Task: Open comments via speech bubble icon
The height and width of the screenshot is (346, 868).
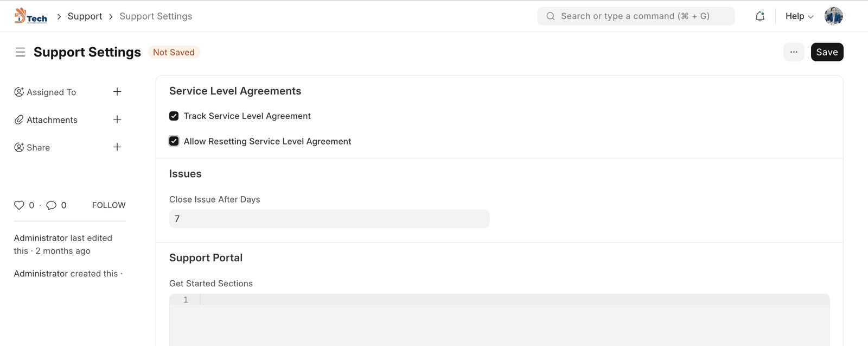Action: (52, 205)
